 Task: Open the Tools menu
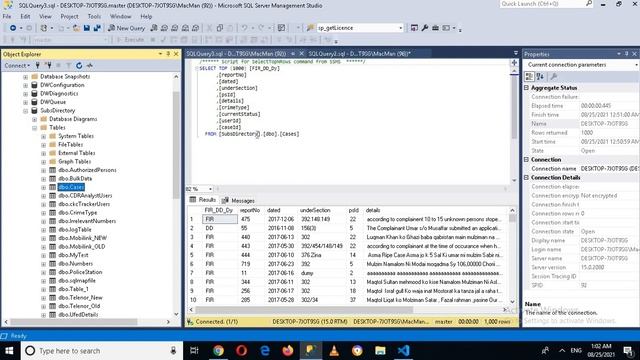[94, 16]
